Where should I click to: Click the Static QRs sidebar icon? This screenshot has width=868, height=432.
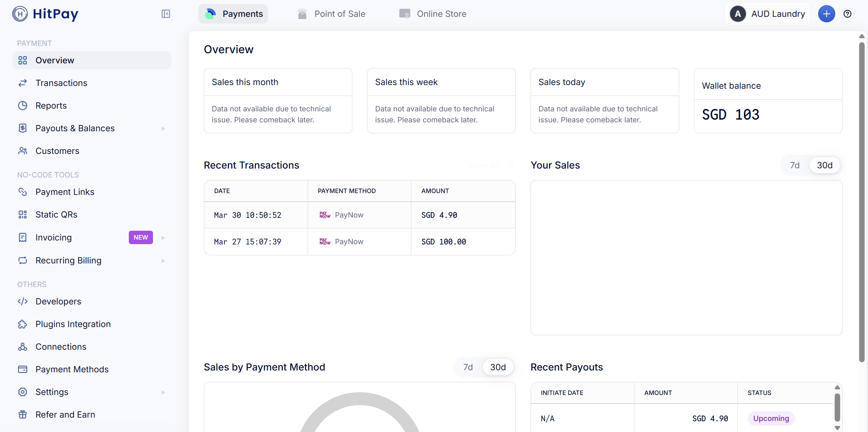point(23,215)
